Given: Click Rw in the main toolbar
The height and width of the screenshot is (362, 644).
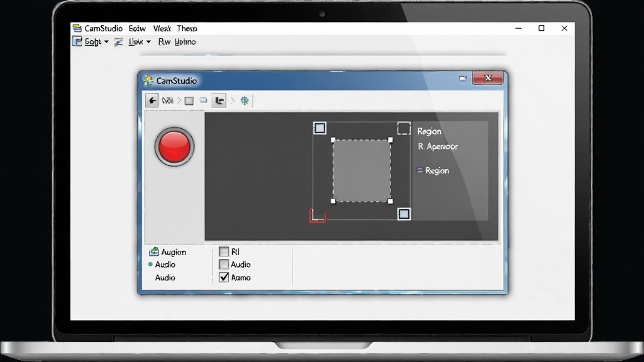Looking at the screenshot, I should tap(164, 42).
